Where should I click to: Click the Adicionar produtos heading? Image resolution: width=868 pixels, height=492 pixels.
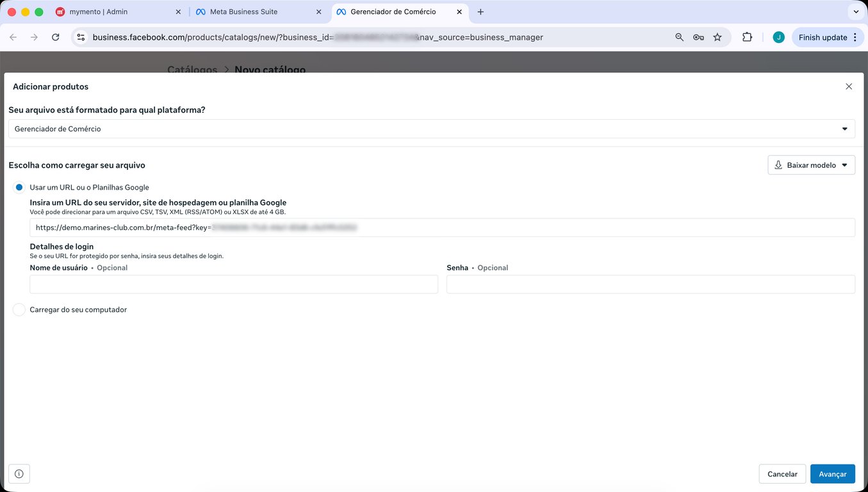click(x=51, y=86)
